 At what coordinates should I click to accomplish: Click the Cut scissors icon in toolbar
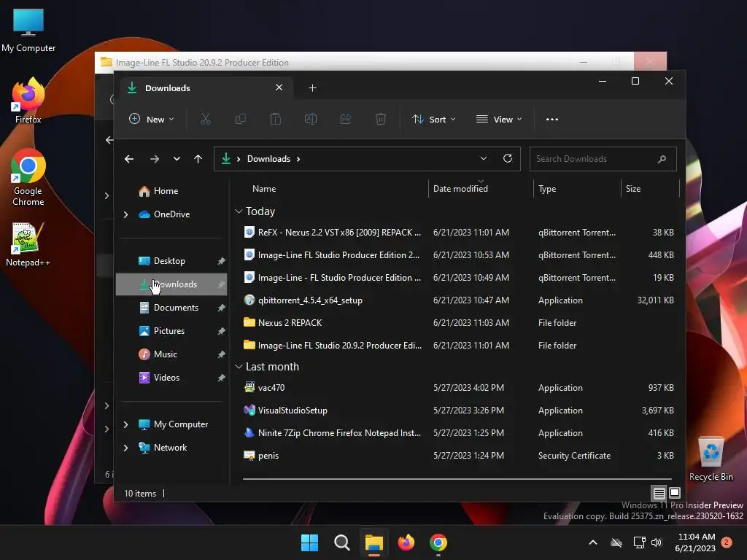(x=205, y=119)
